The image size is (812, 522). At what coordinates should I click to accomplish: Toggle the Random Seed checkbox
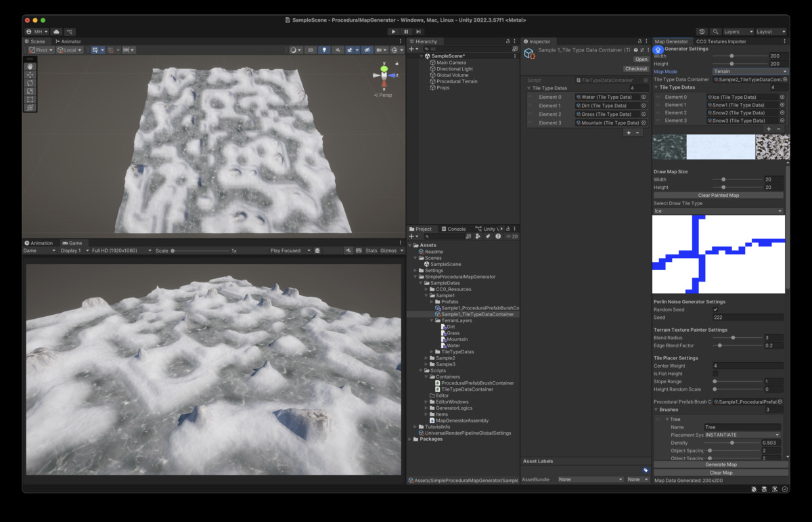[716, 309]
